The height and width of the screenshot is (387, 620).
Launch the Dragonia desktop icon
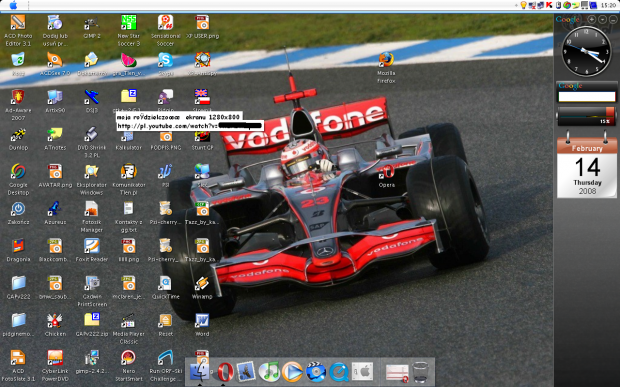coord(18,251)
